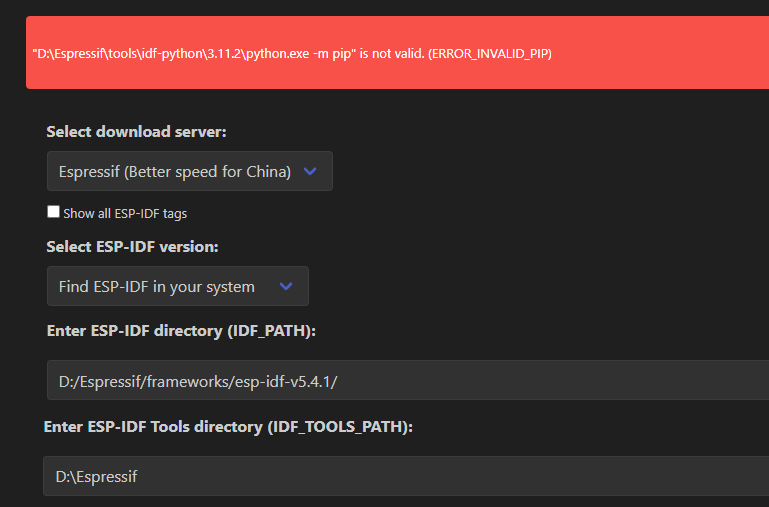Open the Select download server dropdown
This screenshot has height=507, width=769.
(x=189, y=171)
